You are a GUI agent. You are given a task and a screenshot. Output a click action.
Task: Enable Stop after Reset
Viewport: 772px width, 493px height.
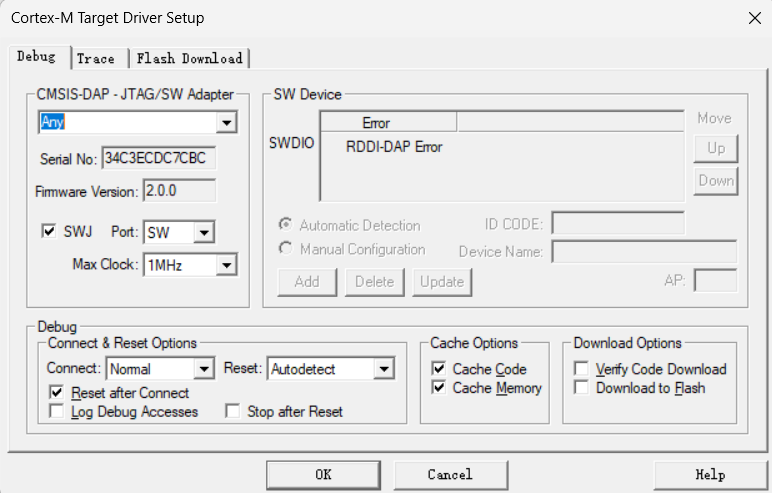click(x=232, y=411)
